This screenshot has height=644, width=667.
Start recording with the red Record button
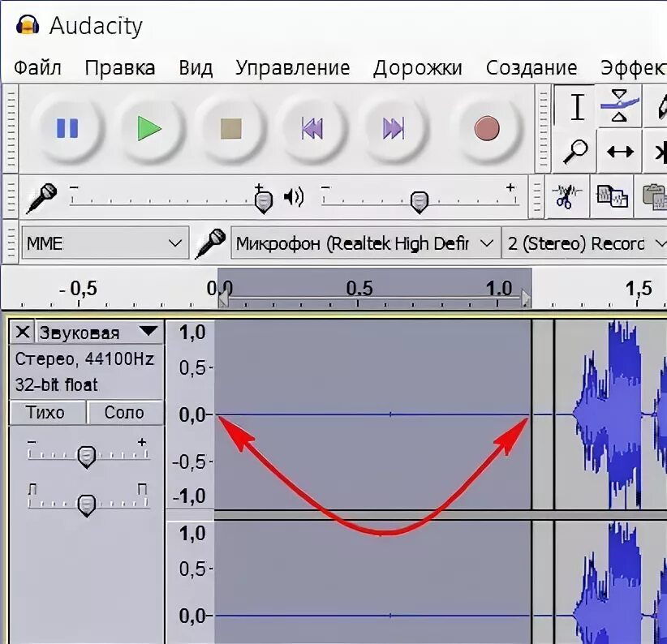[487, 128]
